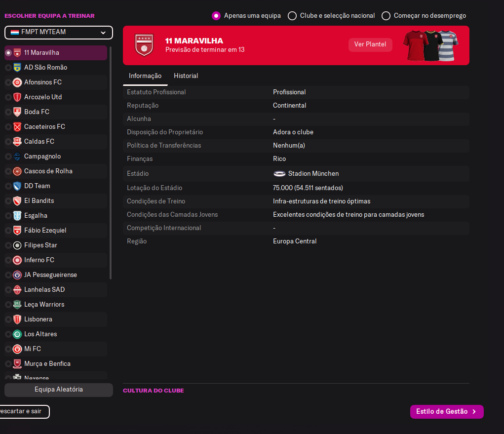
Task: Click the large 11 Maravilha banner badge
Action: coord(144,45)
